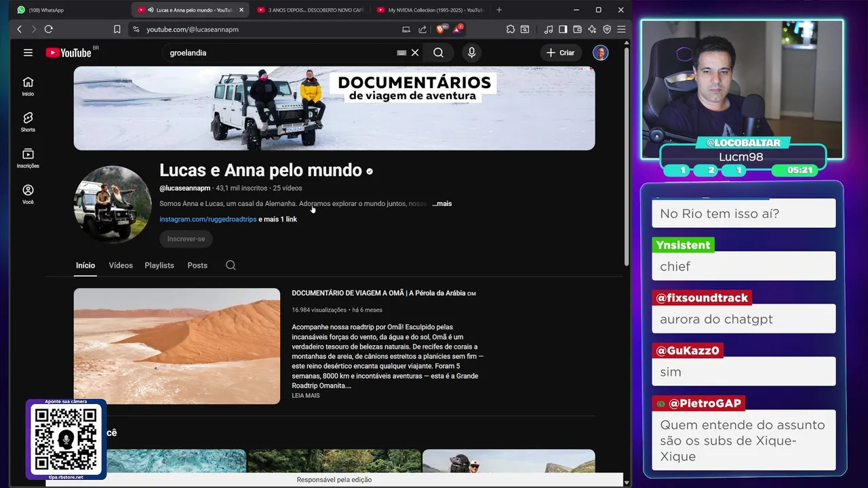This screenshot has width=868, height=488.
Task: Clear the search box text
Action: pos(415,52)
